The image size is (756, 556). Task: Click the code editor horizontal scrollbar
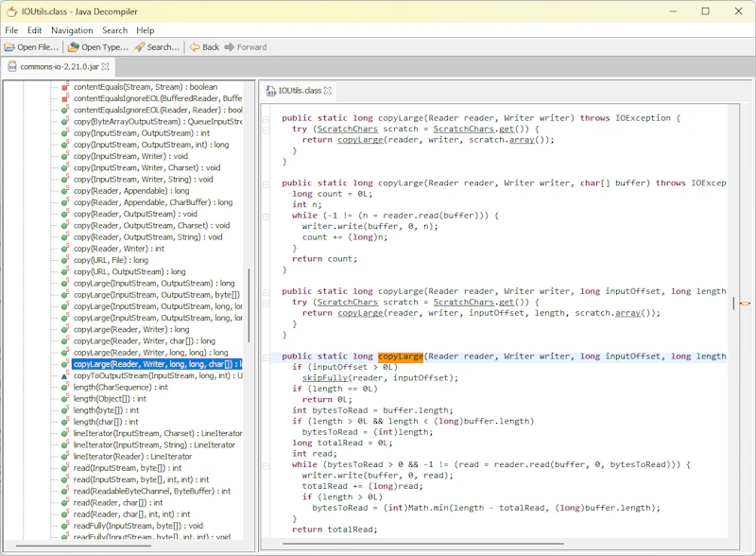pyautogui.click(x=423, y=544)
